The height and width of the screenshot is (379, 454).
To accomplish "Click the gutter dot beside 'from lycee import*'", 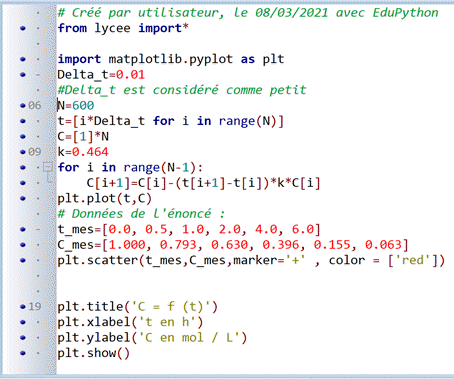I will [x=23, y=28].
